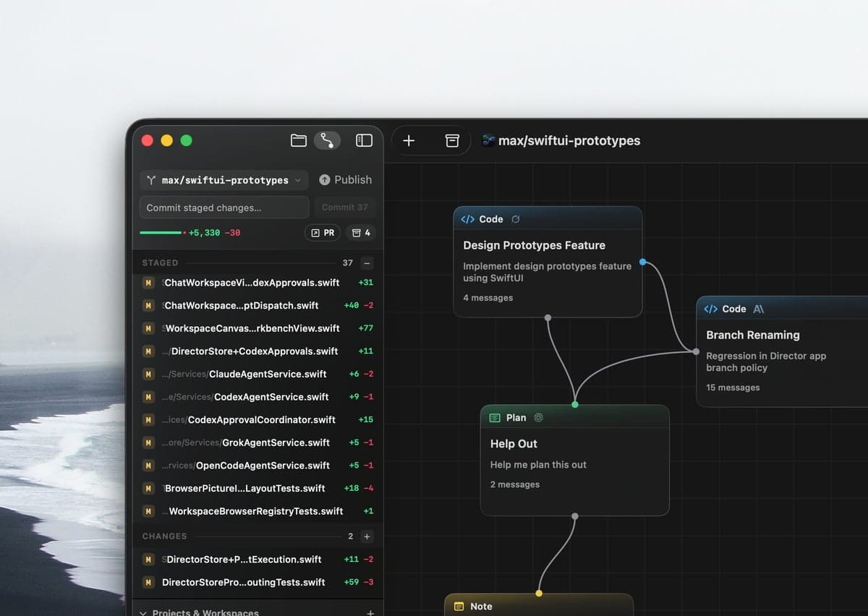
Task: Click the yellow top port of Note node
Action: pyautogui.click(x=539, y=594)
